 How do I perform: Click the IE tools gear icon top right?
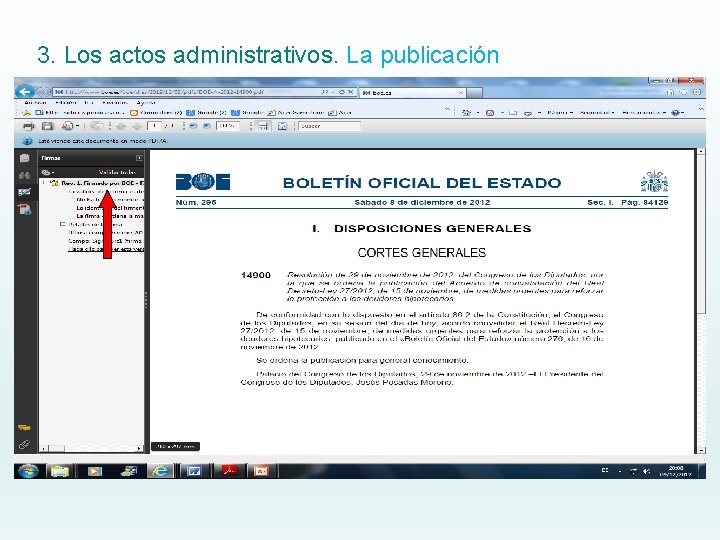click(697, 92)
